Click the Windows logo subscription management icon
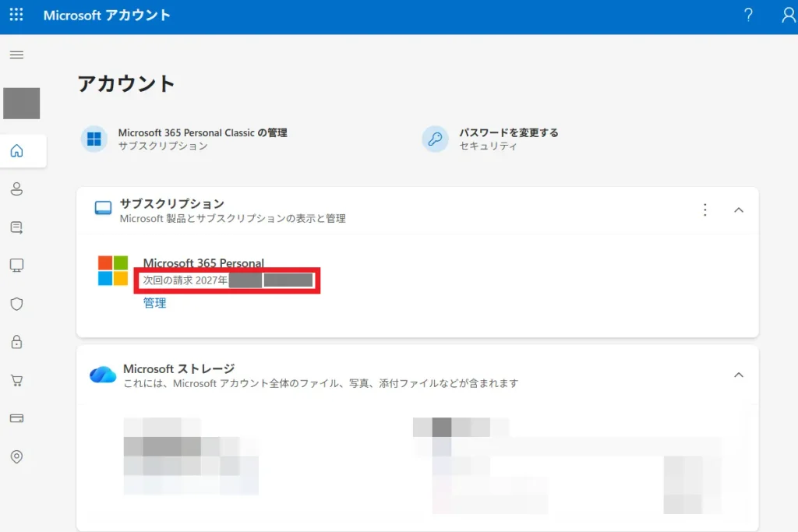The image size is (798, 532). click(x=94, y=139)
